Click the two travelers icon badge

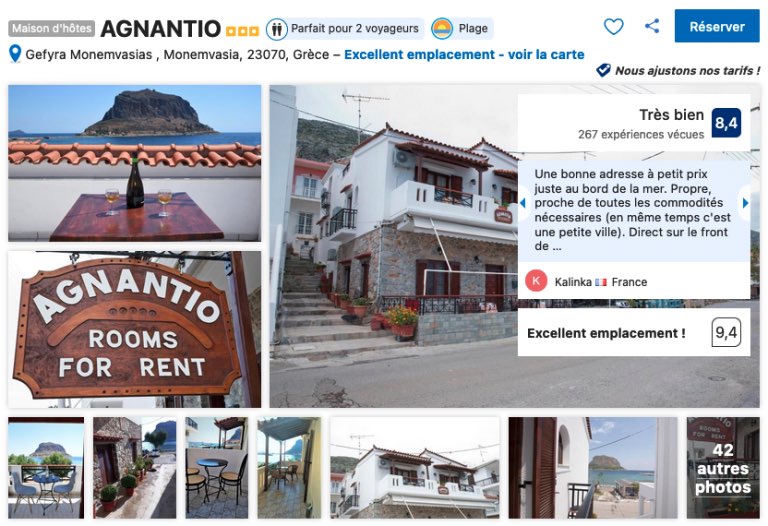tap(277, 29)
